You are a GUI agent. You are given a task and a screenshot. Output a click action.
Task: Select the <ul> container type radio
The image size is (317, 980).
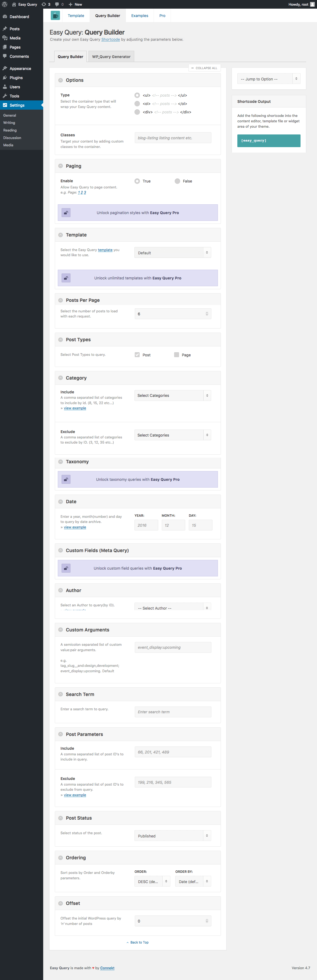coord(137,95)
